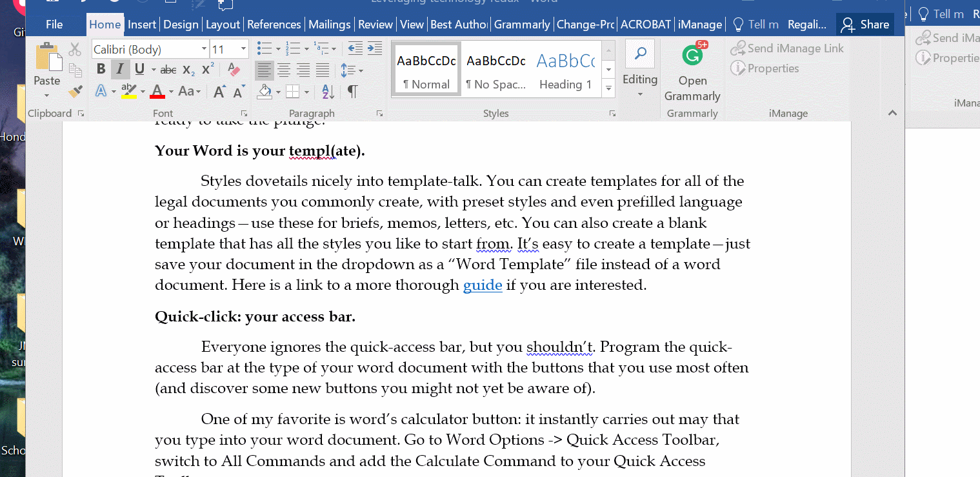
Task: Apply strikethrough formatting
Action: click(x=168, y=70)
